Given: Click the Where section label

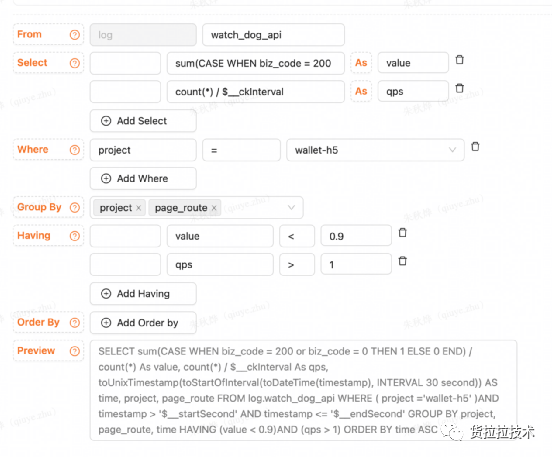Looking at the screenshot, I should pyautogui.click(x=33, y=149).
